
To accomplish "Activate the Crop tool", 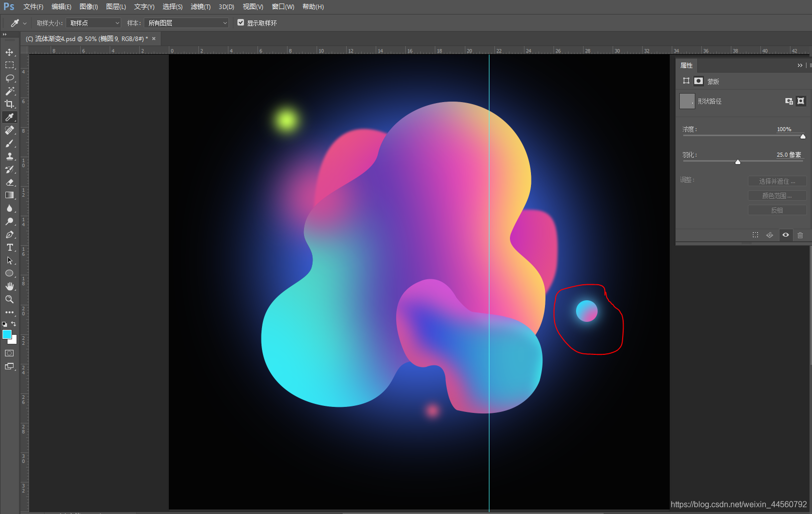I will click(10, 104).
